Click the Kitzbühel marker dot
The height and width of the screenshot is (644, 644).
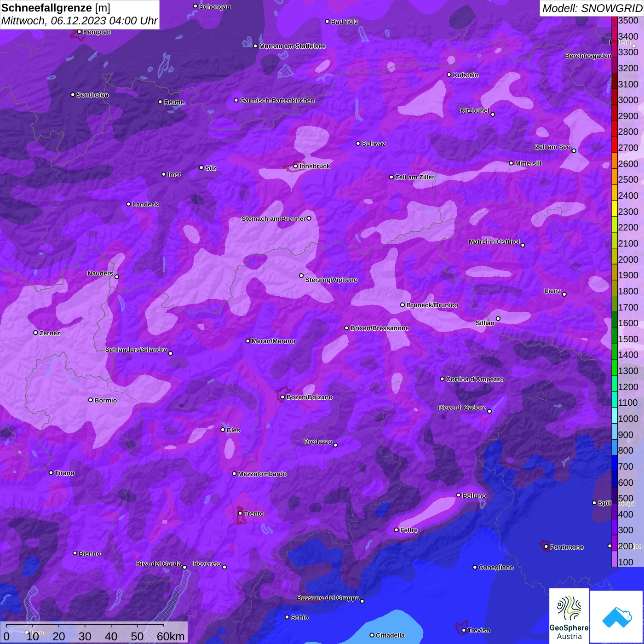coord(493,115)
